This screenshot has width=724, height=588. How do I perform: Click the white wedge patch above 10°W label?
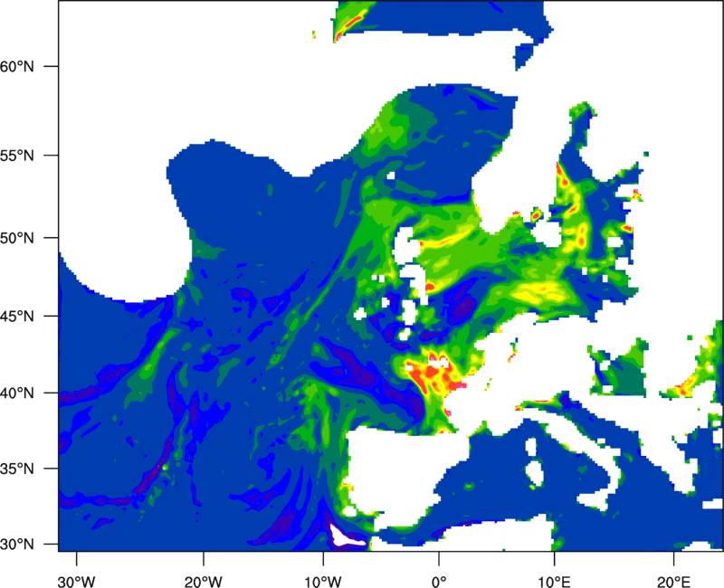(x=345, y=537)
